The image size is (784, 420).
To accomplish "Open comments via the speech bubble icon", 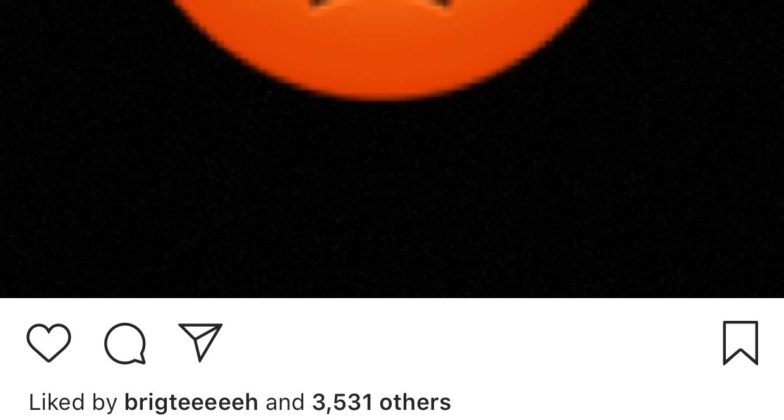I will point(125,343).
